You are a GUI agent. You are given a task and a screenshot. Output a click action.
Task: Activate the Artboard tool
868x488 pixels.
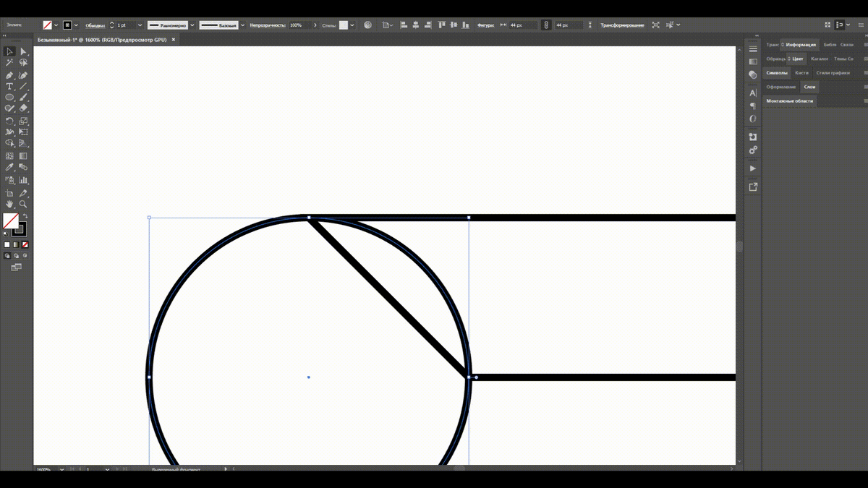(9, 193)
